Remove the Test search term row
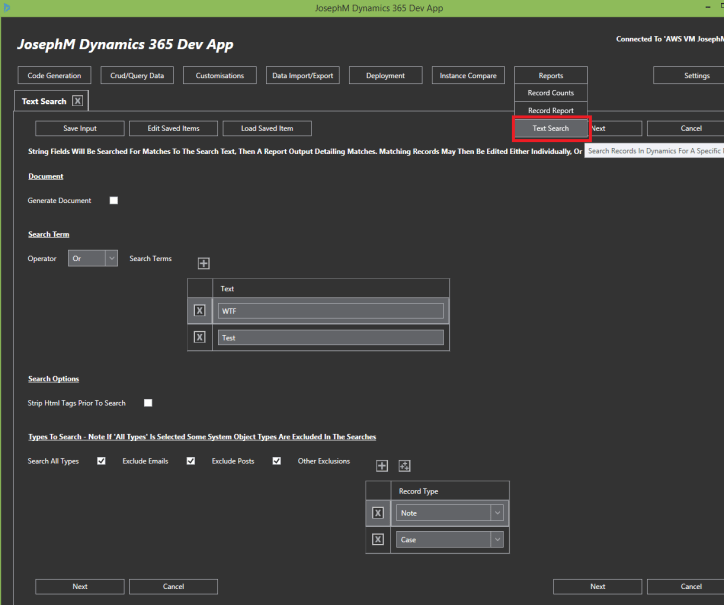The height and width of the screenshot is (605, 724). click(x=200, y=338)
